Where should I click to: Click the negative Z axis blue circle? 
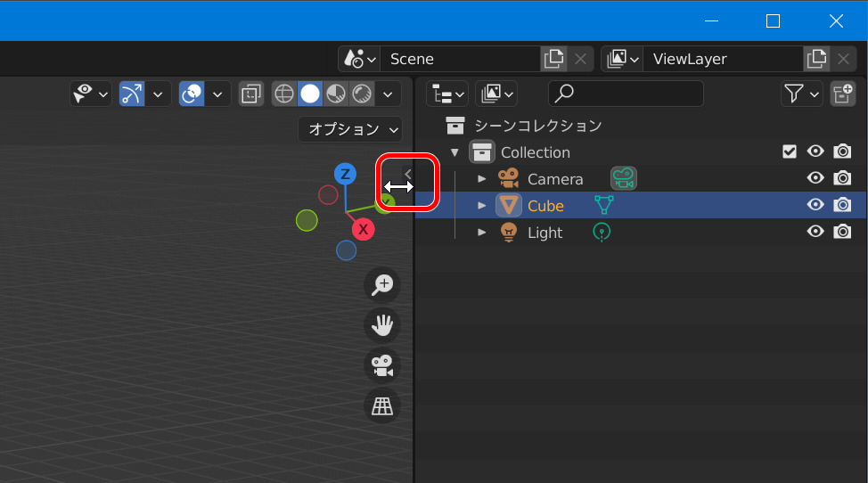click(x=346, y=250)
